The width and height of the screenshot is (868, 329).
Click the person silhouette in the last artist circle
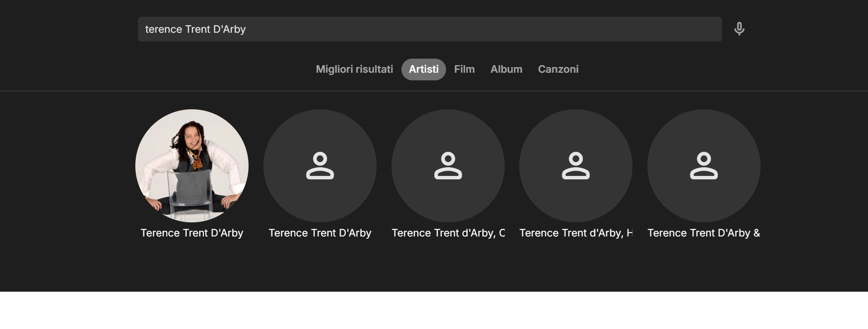[704, 166]
